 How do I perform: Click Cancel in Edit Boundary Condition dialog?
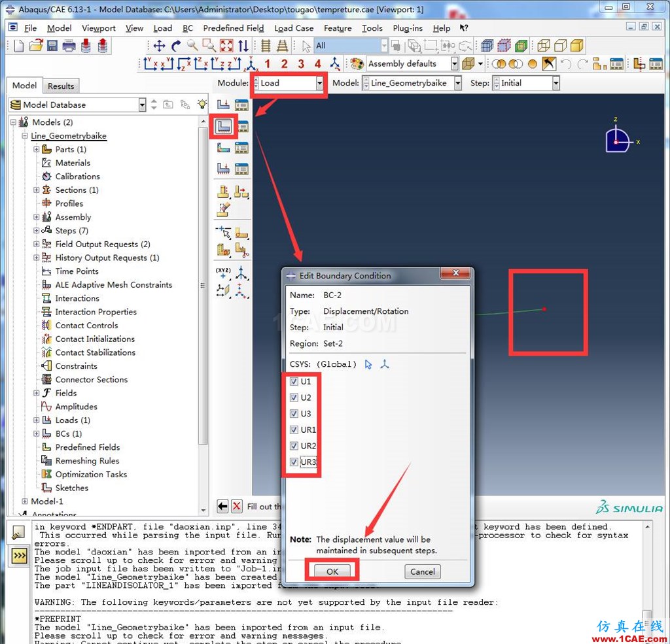(x=423, y=571)
